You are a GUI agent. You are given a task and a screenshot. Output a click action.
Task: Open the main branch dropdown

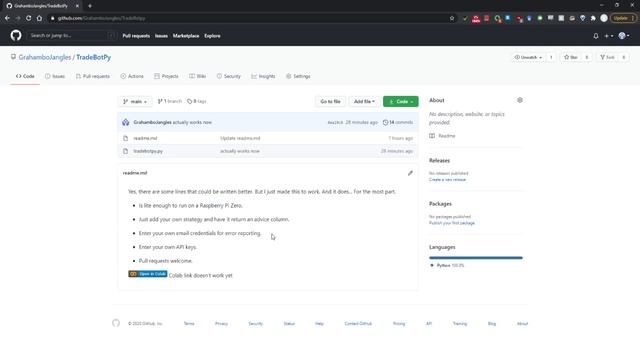(135, 101)
